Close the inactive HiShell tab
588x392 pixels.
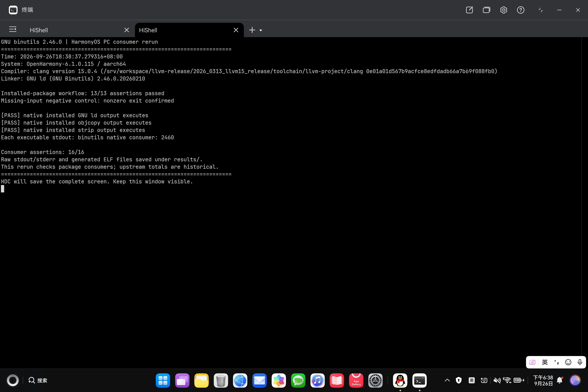pyautogui.click(x=127, y=30)
